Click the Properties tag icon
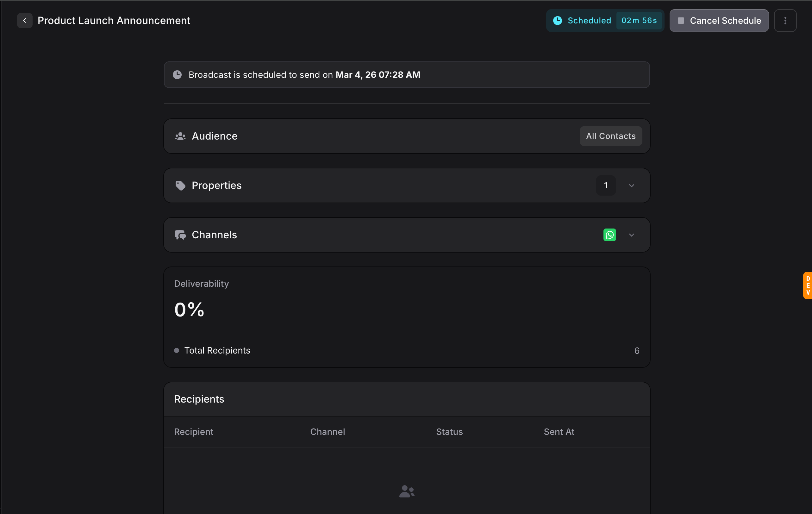This screenshot has height=514, width=812. 180,185
